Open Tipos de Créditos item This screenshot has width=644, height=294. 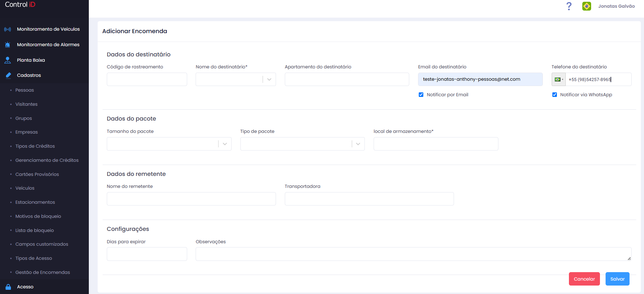tap(35, 146)
